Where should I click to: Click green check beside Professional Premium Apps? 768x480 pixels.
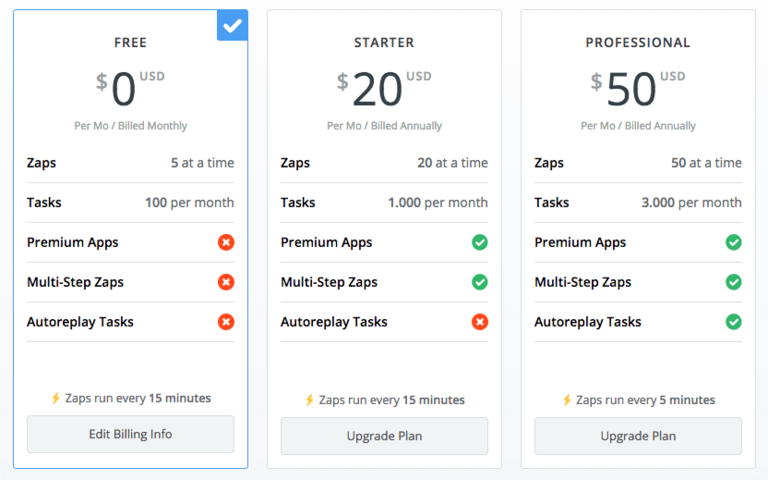[x=734, y=242]
